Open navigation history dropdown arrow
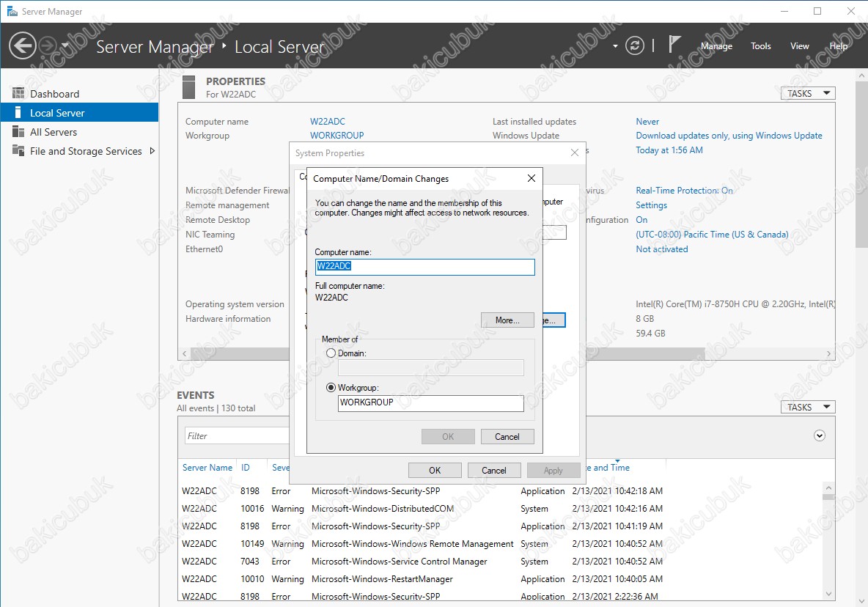Screen dimensions: 868x607 (65, 45)
